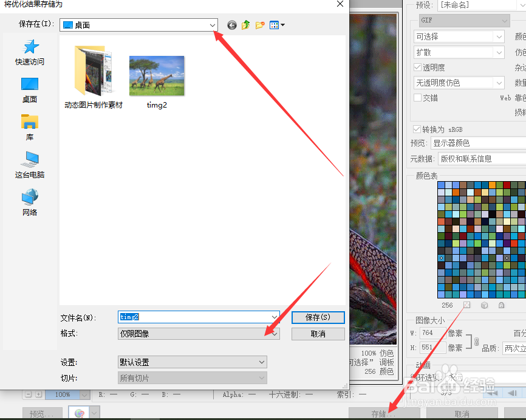The image size is (526, 420).
Task: Click the H height input field
Action: click(x=432, y=348)
